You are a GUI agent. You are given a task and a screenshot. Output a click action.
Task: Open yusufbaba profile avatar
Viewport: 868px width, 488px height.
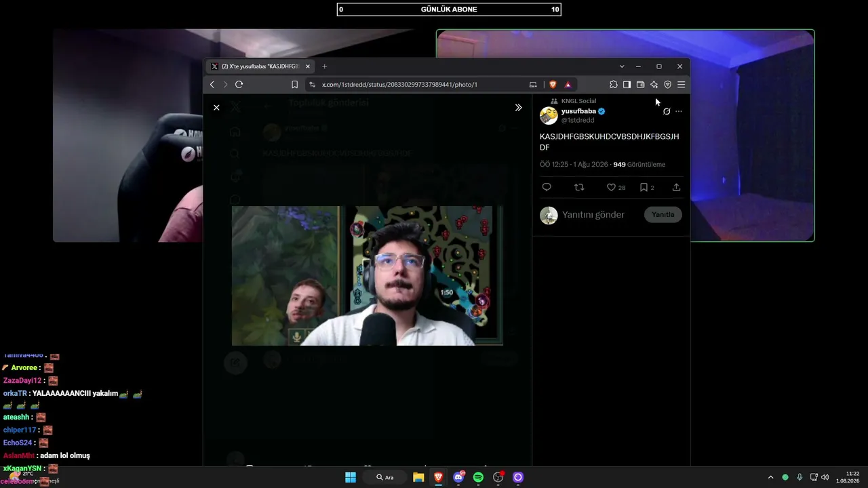pyautogui.click(x=549, y=116)
